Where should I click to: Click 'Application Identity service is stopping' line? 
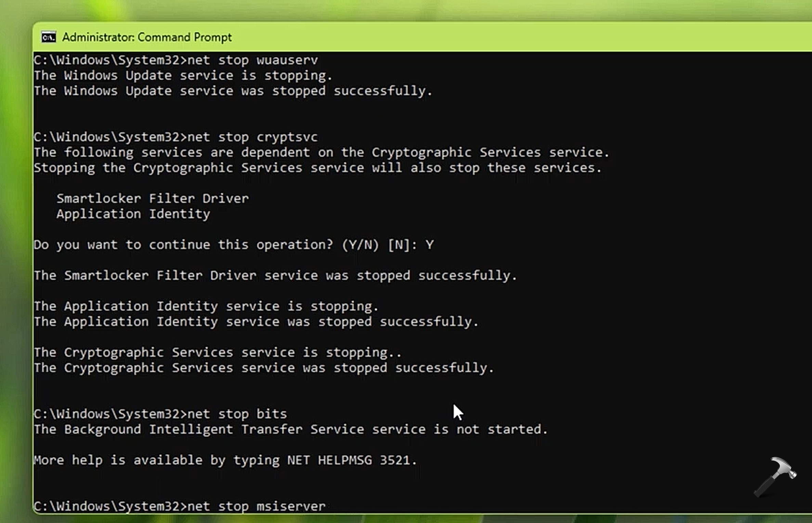(206, 306)
